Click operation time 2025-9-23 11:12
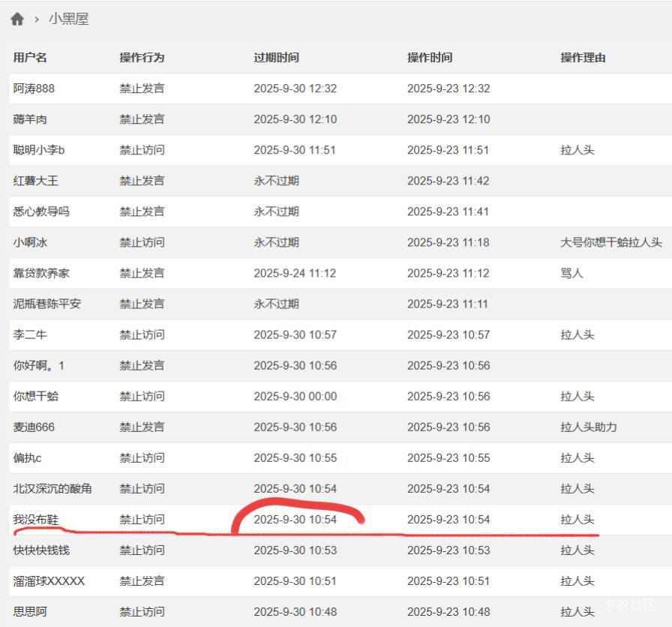 click(x=448, y=273)
